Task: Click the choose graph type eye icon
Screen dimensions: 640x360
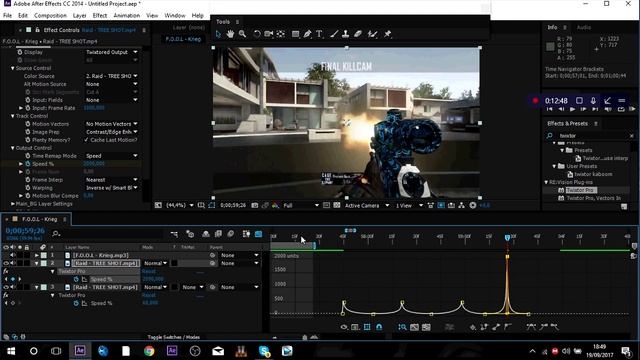Action: [x=344, y=327]
